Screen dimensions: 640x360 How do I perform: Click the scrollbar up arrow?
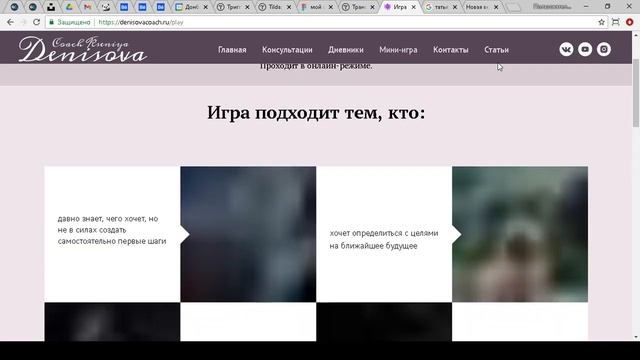pos(636,35)
